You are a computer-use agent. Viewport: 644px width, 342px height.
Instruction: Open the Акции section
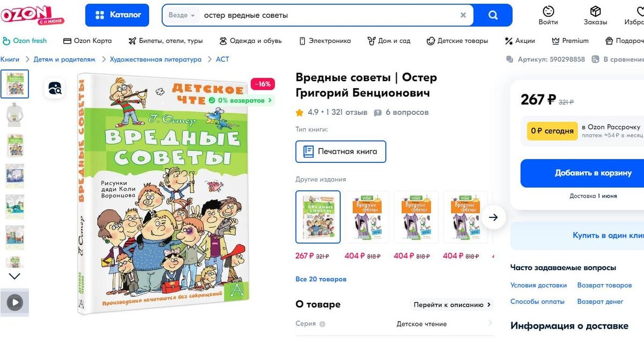tap(519, 41)
